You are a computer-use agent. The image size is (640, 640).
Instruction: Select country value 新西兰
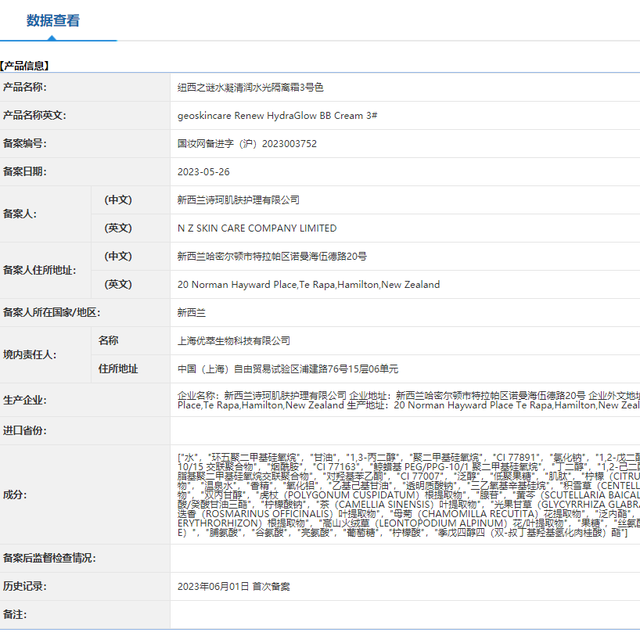click(x=191, y=313)
